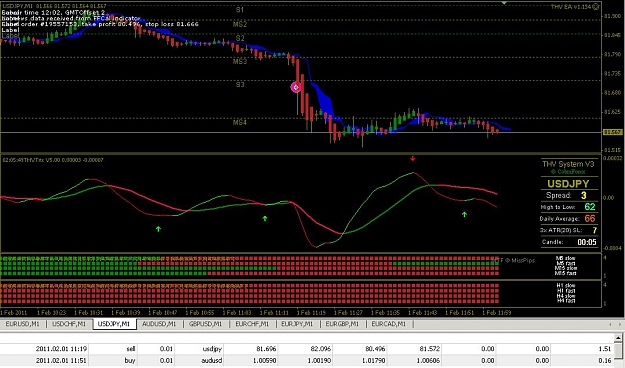Click the current price 81.572 cell
The height and width of the screenshot is (368, 625).
pos(430,349)
